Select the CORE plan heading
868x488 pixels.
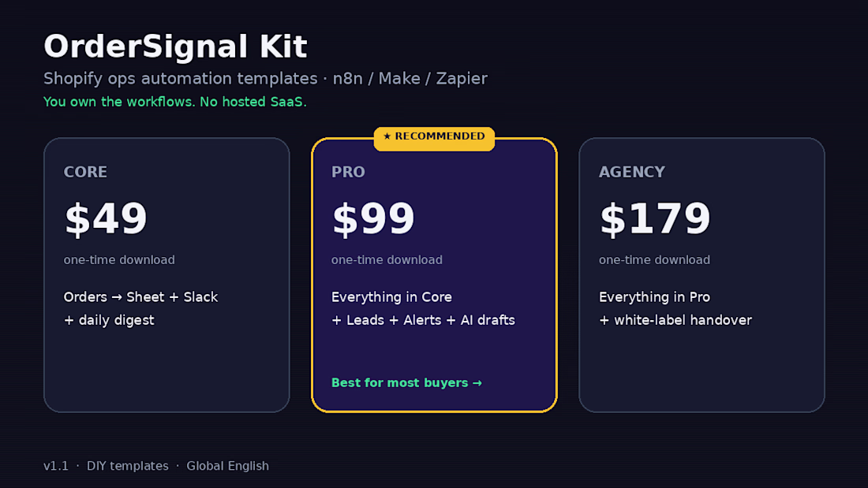85,172
